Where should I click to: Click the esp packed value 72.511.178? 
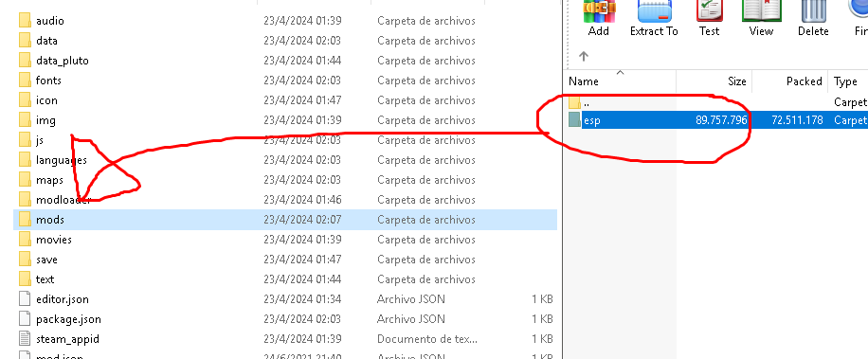pyautogui.click(x=797, y=120)
